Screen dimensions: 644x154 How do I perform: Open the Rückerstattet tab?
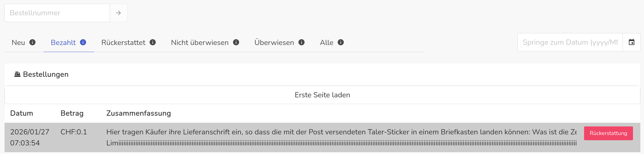(123, 43)
